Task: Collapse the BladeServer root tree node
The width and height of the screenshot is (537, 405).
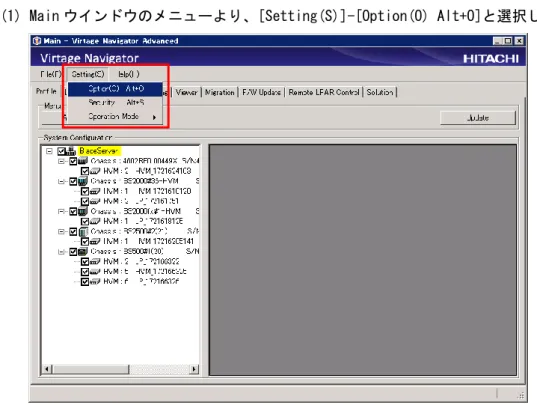Action: pos(49,151)
